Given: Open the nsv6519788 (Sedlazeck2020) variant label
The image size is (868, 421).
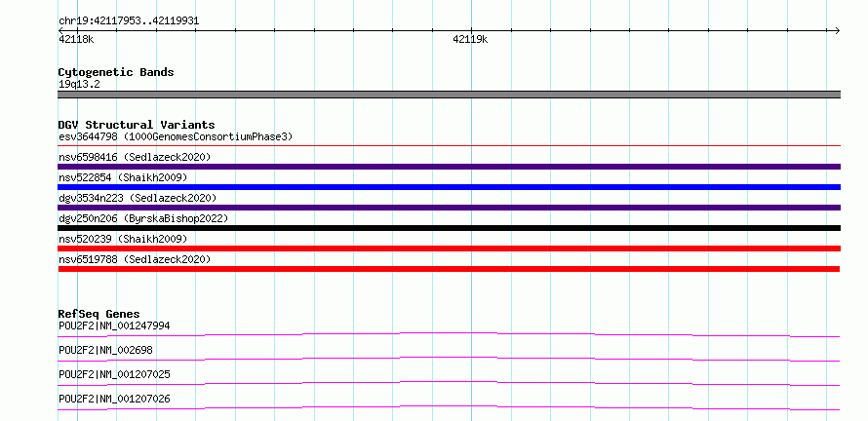Looking at the screenshot, I should click(x=135, y=259).
